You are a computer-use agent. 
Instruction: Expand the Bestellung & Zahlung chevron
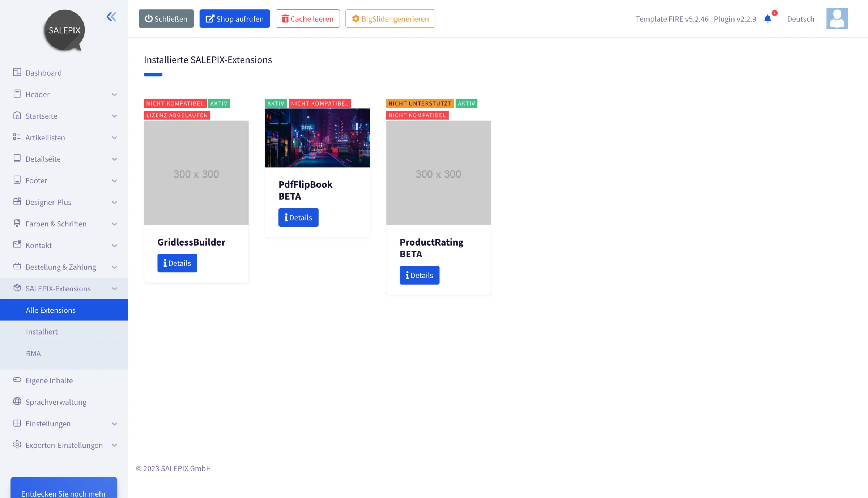click(115, 267)
